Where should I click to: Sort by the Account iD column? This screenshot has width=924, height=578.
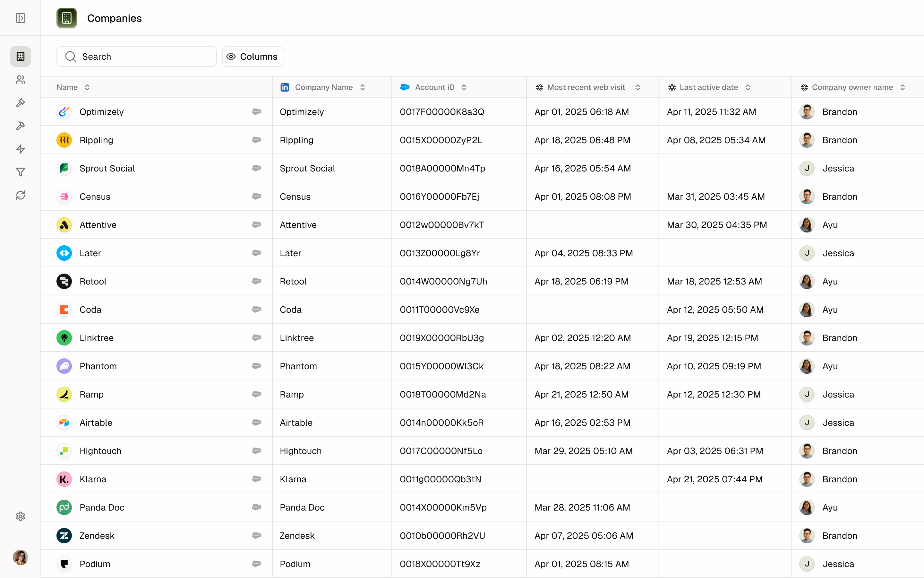click(433, 87)
